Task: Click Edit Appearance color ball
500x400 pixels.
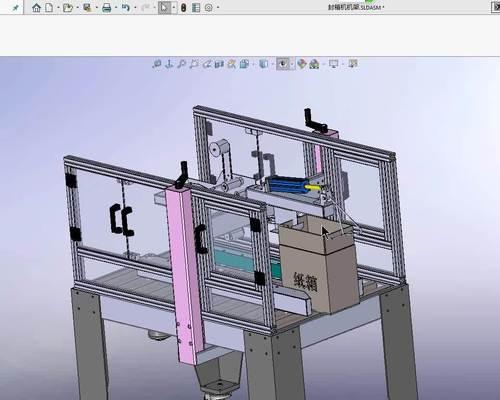Action: pos(302,64)
